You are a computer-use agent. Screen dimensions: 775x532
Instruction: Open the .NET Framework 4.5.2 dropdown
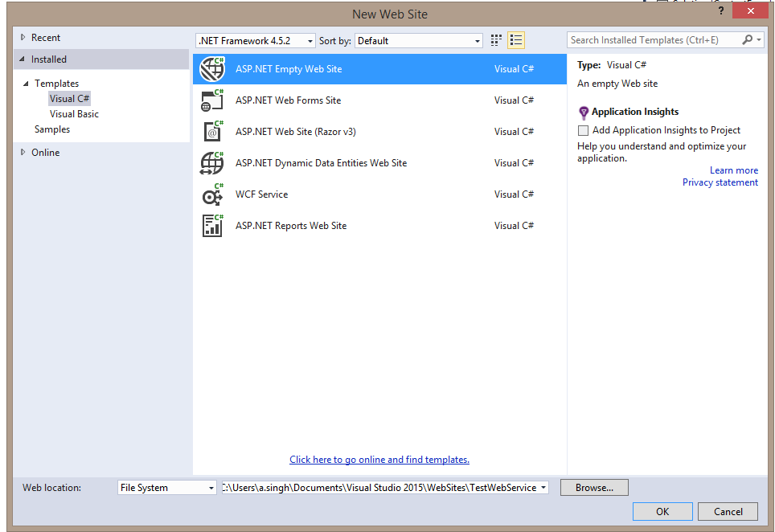click(310, 39)
